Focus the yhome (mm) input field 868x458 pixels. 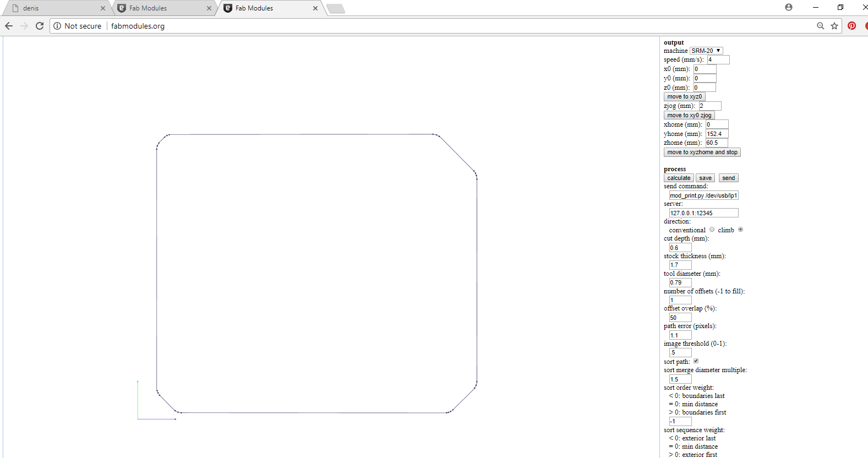[717, 134]
